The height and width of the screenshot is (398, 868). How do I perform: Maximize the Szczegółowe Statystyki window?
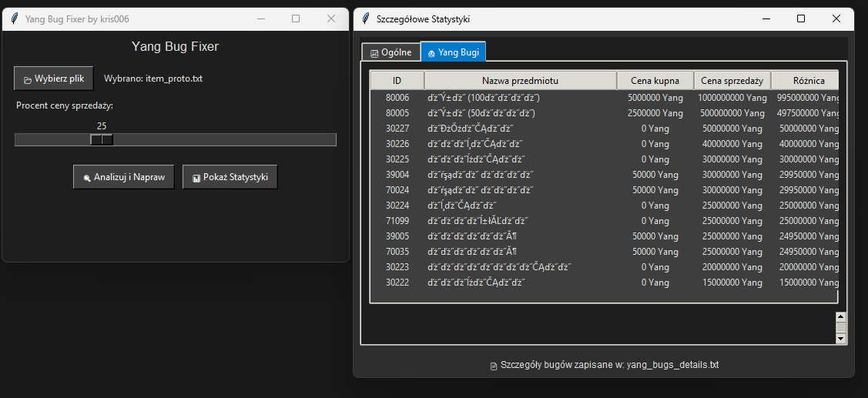[x=801, y=18]
